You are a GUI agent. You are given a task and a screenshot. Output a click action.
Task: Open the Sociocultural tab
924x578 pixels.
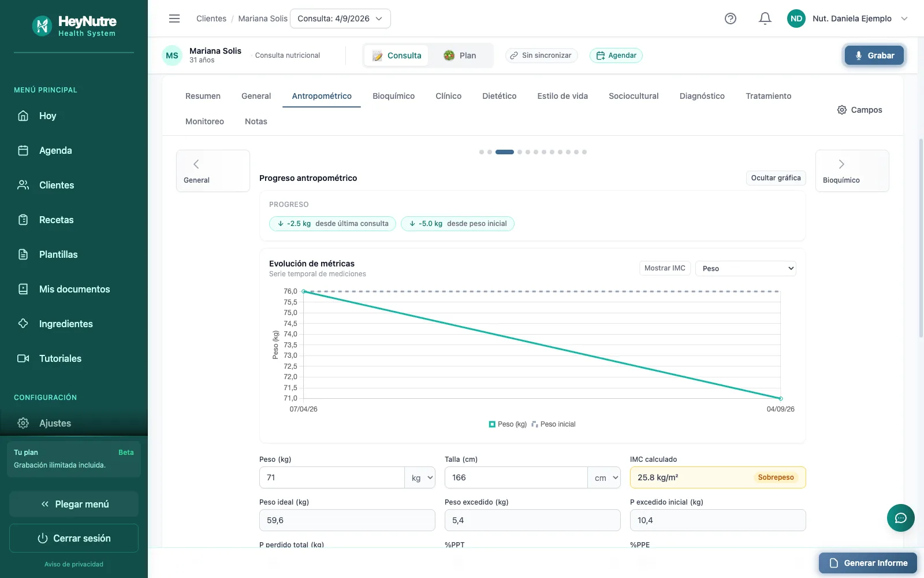pyautogui.click(x=634, y=96)
